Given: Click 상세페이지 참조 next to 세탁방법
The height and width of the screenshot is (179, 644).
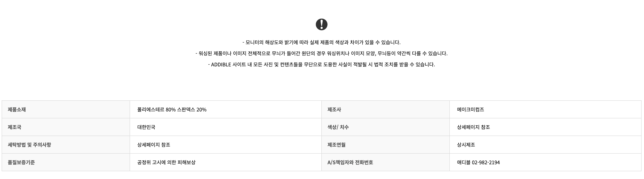Looking at the screenshot, I should pyautogui.click(x=154, y=144).
